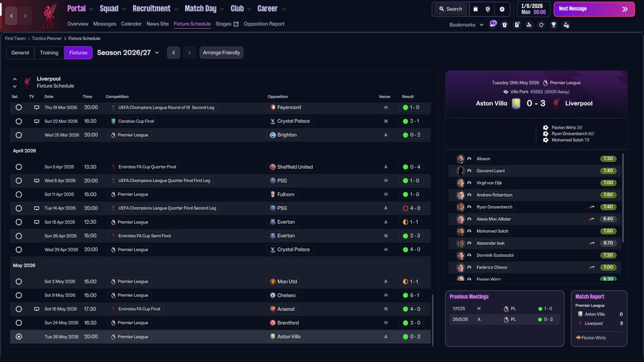Click the Tactics Planner breadcrumb link

click(48, 39)
